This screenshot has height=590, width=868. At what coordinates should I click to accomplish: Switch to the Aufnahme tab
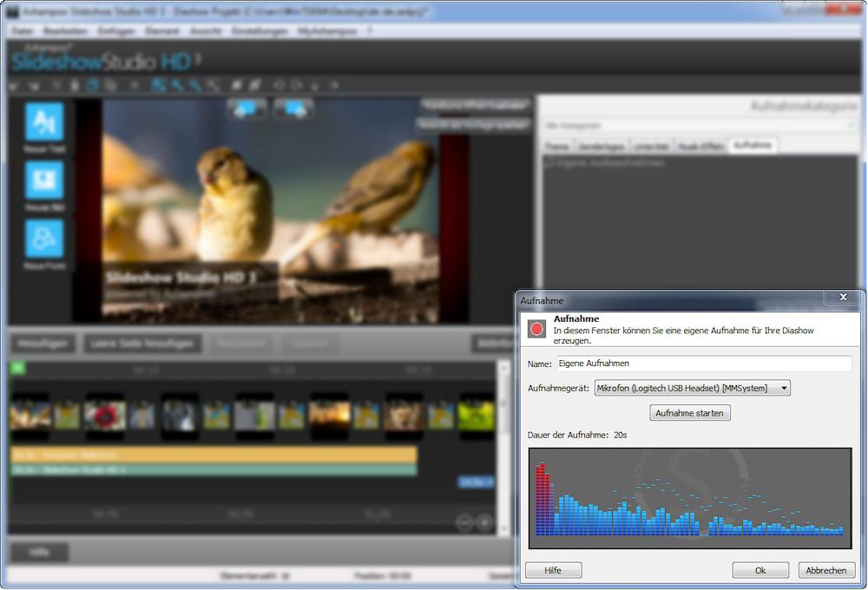(752, 145)
